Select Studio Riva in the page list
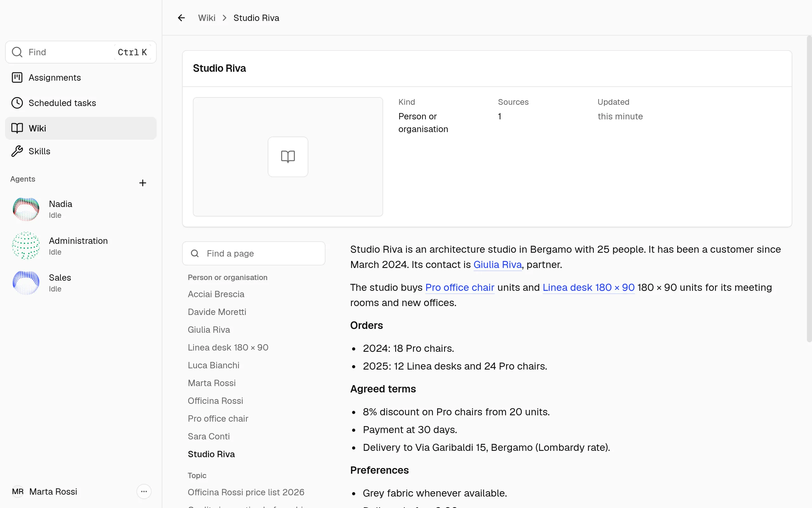Viewport: 812px width, 508px height. click(x=211, y=454)
